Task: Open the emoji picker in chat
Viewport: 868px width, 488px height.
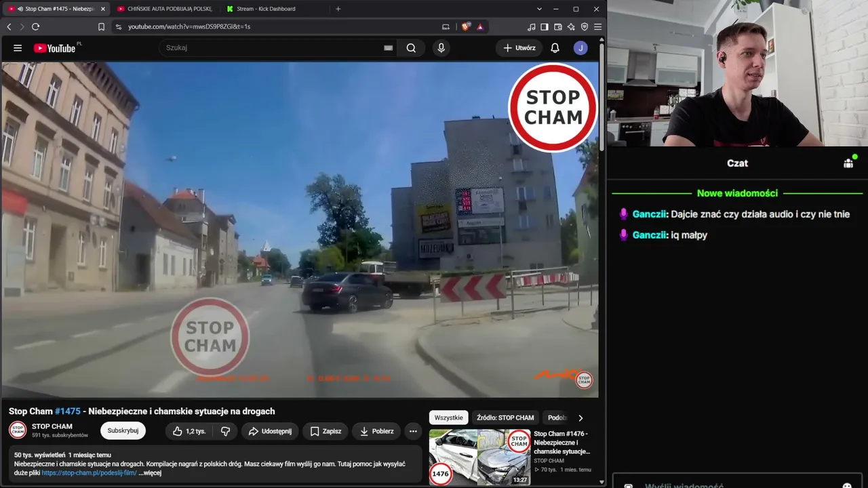Action: click(x=847, y=485)
